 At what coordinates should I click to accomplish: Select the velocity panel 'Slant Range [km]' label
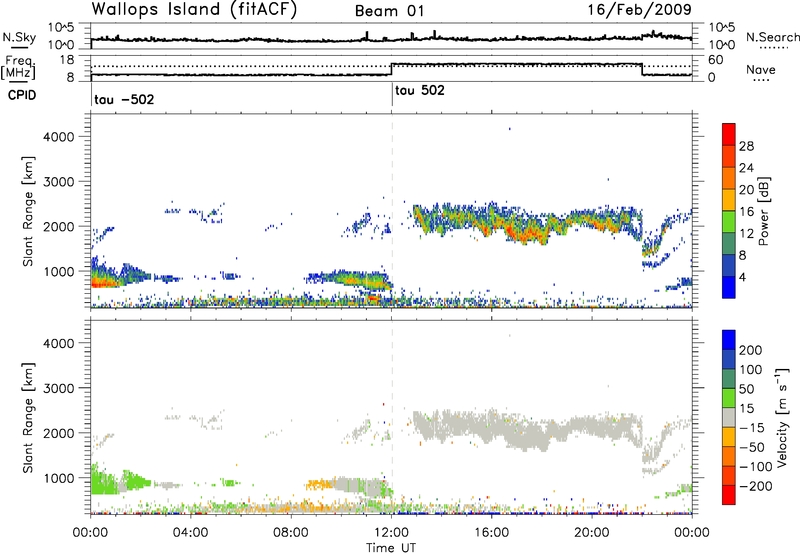coord(28,418)
